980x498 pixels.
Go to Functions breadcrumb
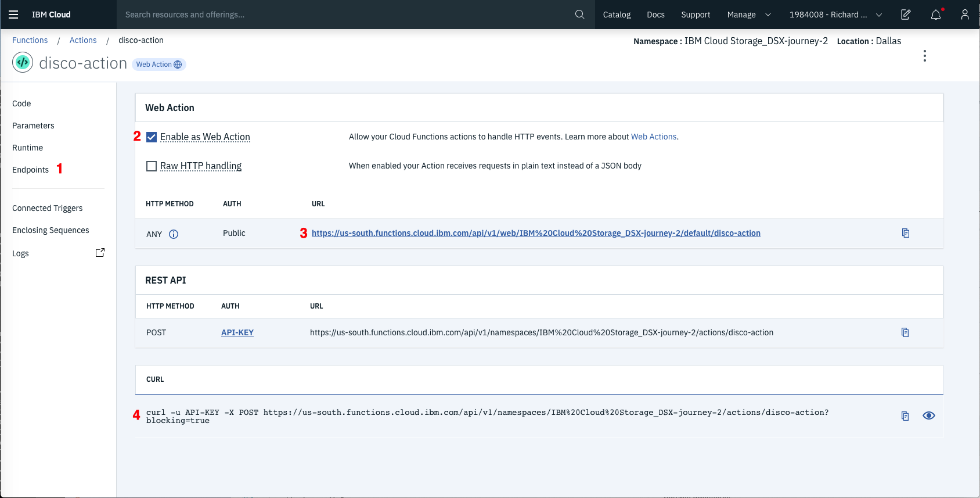[30, 40]
